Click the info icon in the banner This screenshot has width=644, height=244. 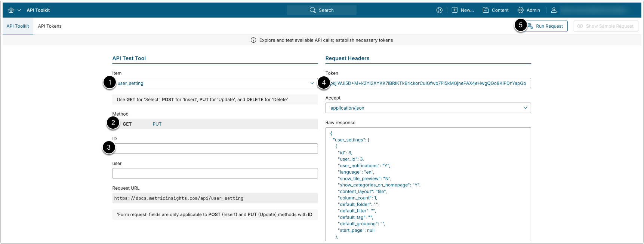click(x=253, y=40)
